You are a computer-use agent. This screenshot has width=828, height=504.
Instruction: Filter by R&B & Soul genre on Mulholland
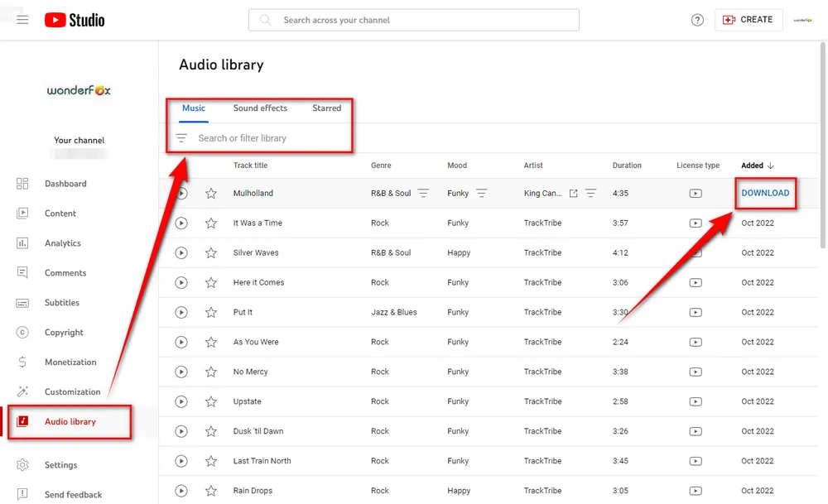click(423, 194)
